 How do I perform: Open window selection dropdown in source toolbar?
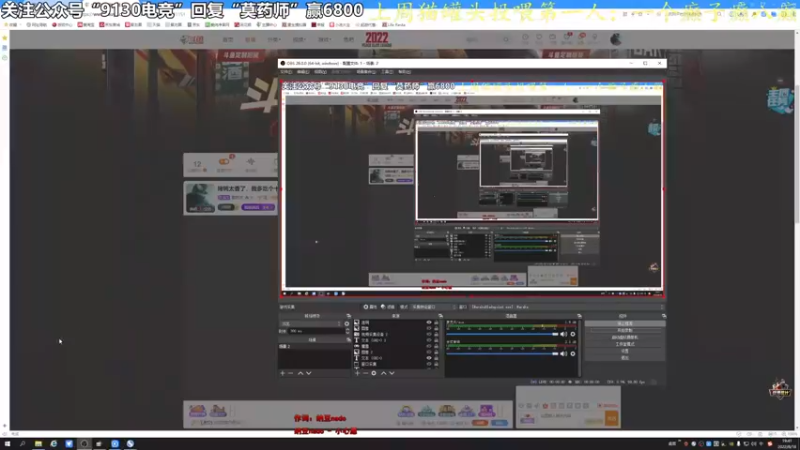point(567,307)
